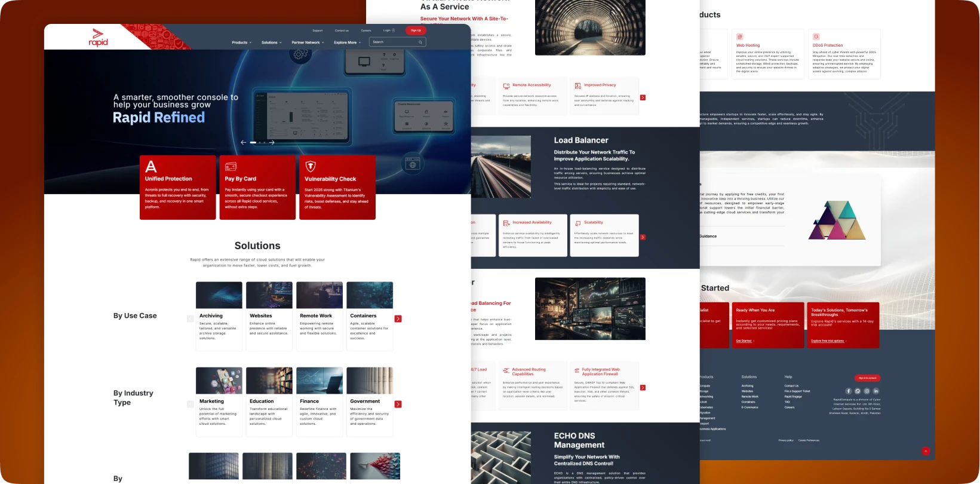Viewport: 980px width, 484px height.
Task: Advance the hero banner with the right arrow
Action: [x=272, y=143]
